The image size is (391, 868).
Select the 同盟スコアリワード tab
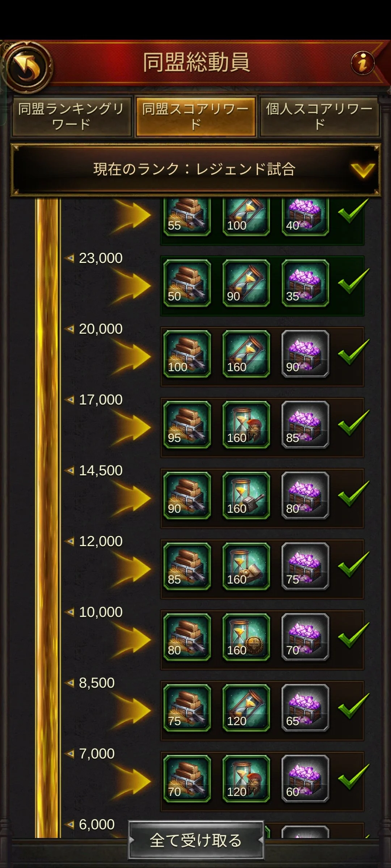click(195, 116)
